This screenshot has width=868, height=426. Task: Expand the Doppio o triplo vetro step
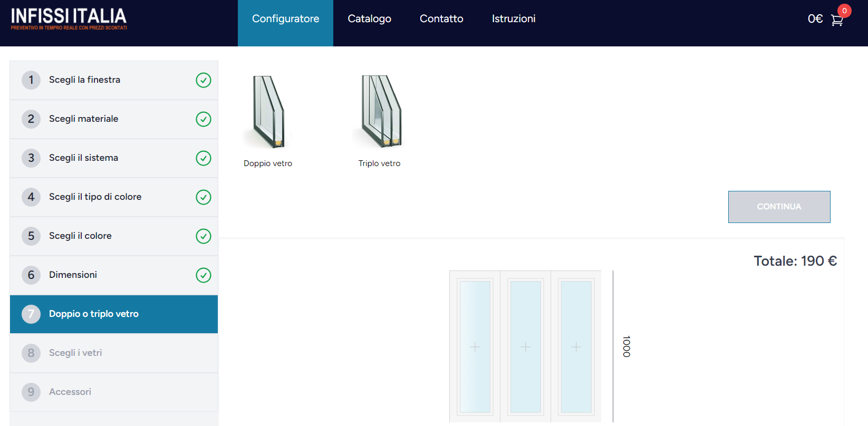94,314
